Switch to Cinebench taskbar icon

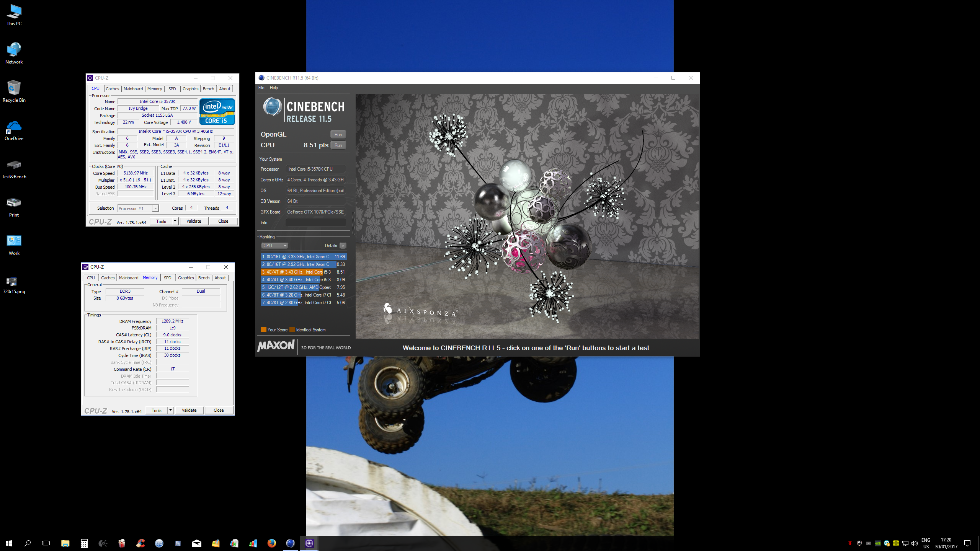(291, 543)
